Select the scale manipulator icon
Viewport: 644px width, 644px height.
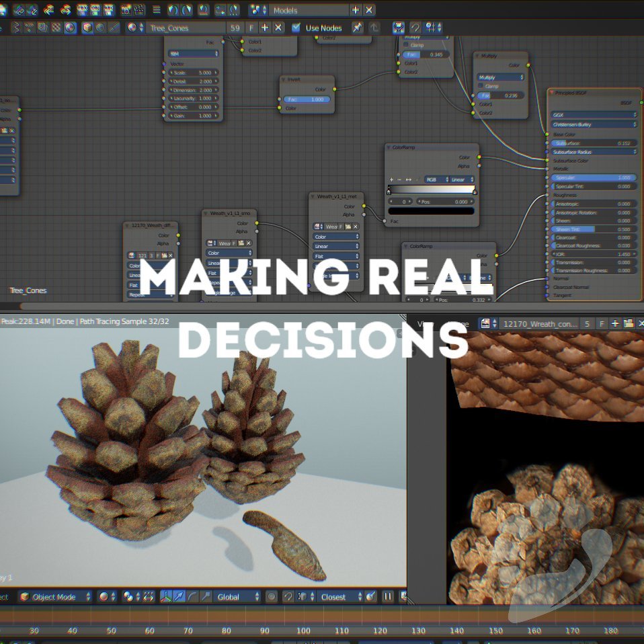[x=205, y=596]
